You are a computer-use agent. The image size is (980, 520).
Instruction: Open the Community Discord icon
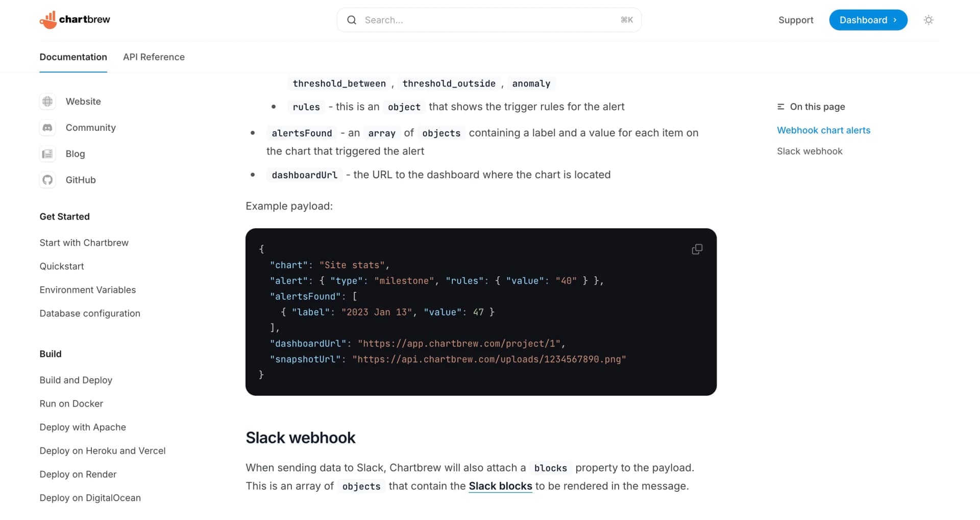point(47,128)
